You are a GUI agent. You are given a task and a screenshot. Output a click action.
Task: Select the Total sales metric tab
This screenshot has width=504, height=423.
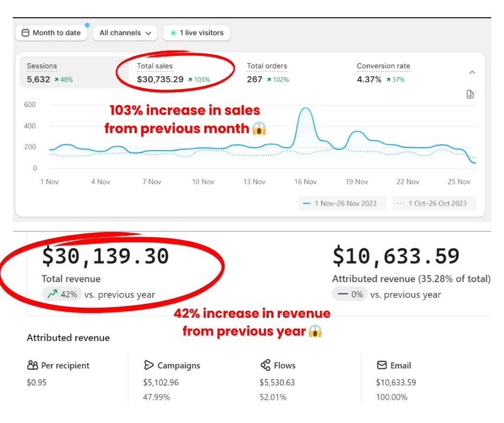point(173,73)
